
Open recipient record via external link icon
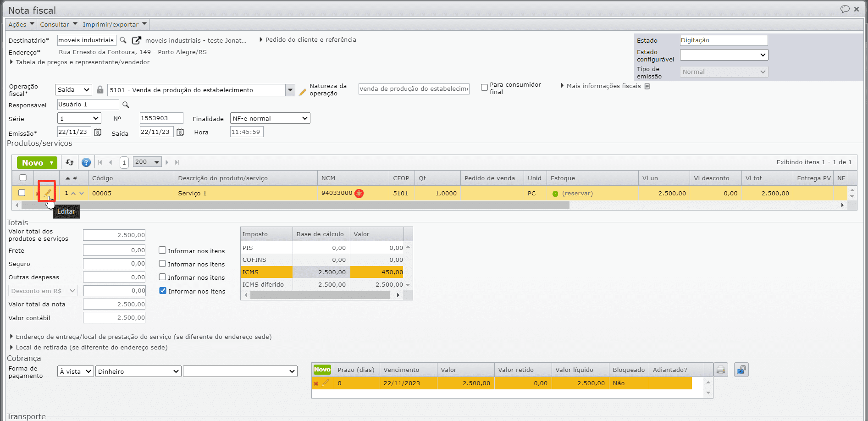tap(136, 40)
